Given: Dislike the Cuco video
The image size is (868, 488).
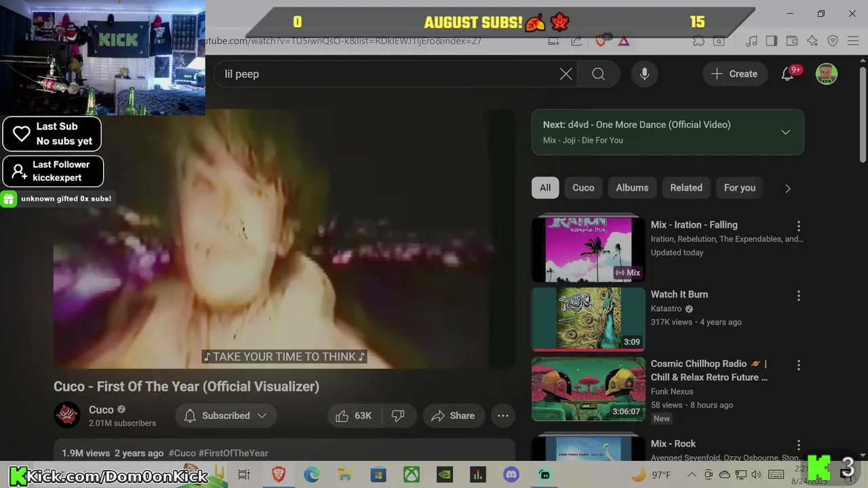Looking at the screenshot, I should point(398,415).
